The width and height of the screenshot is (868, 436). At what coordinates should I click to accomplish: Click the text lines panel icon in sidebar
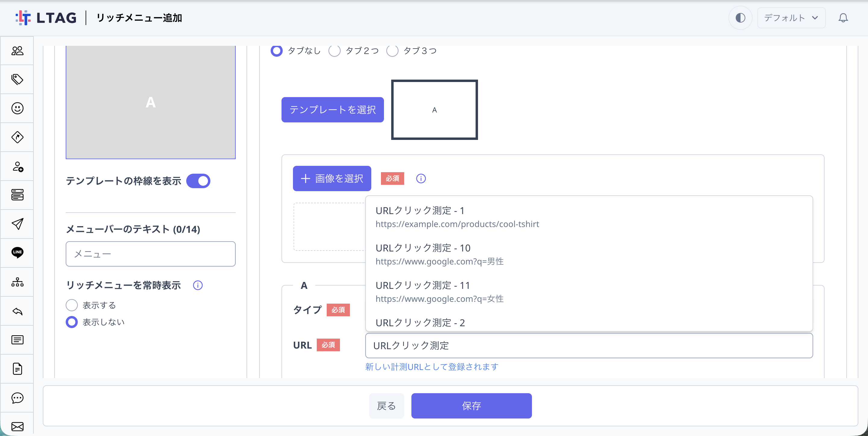pyautogui.click(x=17, y=340)
